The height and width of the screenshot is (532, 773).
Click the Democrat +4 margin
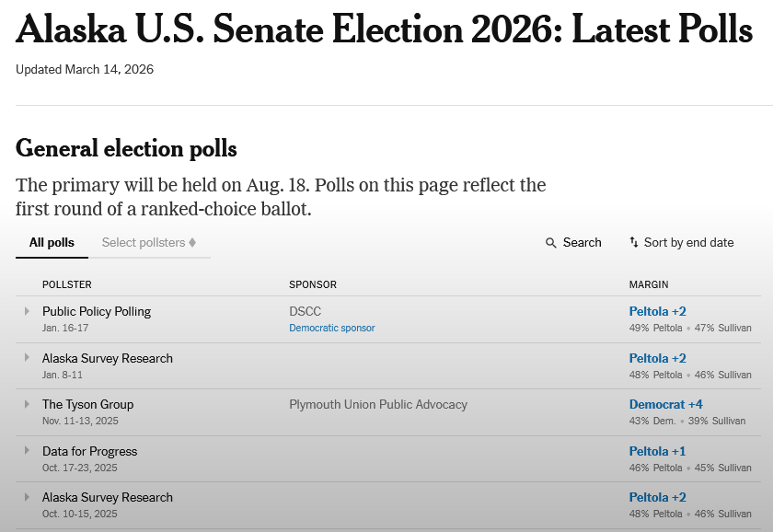pyautogui.click(x=665, y=405)
